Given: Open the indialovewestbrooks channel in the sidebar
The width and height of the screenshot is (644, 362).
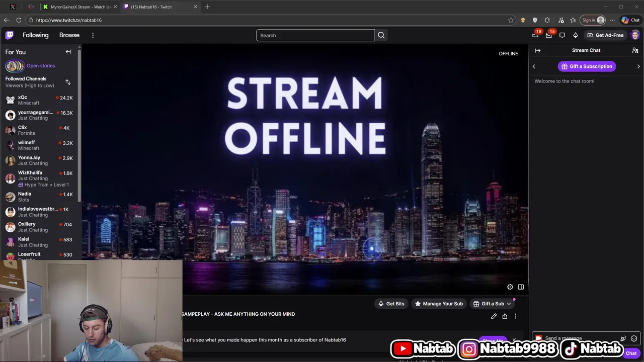Looking at the screenshot, I should (39, 212).
